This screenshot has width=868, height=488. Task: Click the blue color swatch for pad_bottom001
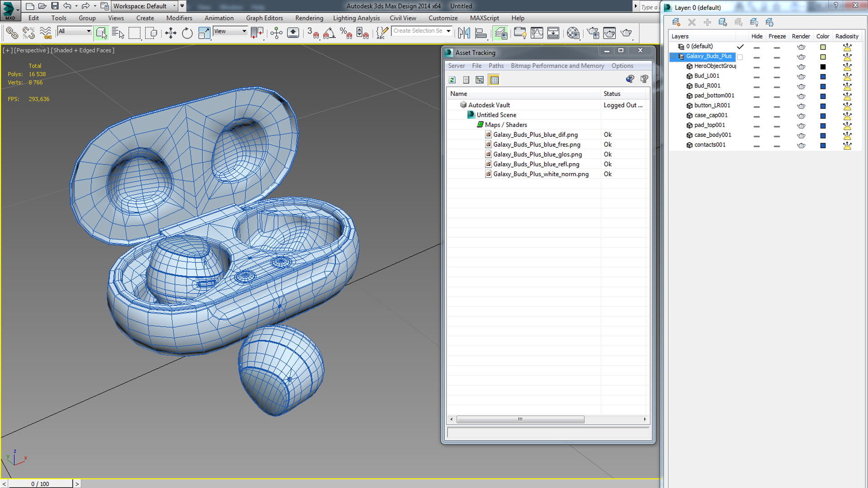tap(823, 96)
